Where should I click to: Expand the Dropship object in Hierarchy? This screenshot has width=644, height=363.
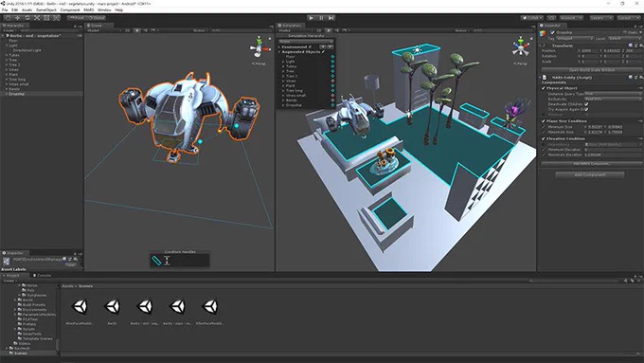[x=7, y=94]
